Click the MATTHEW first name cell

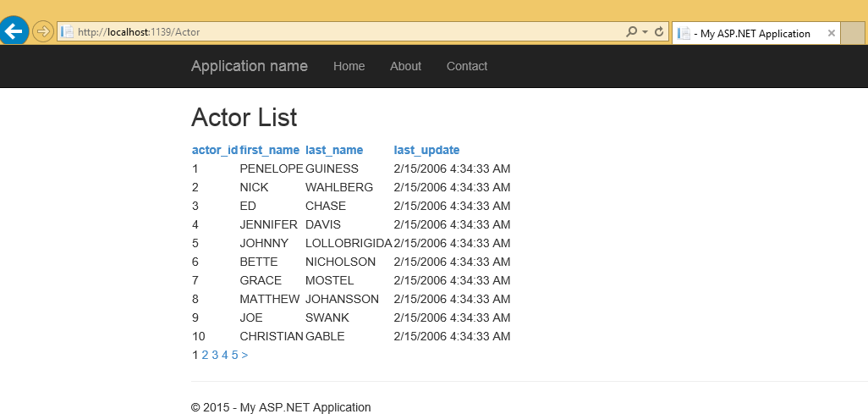(270, 299)
